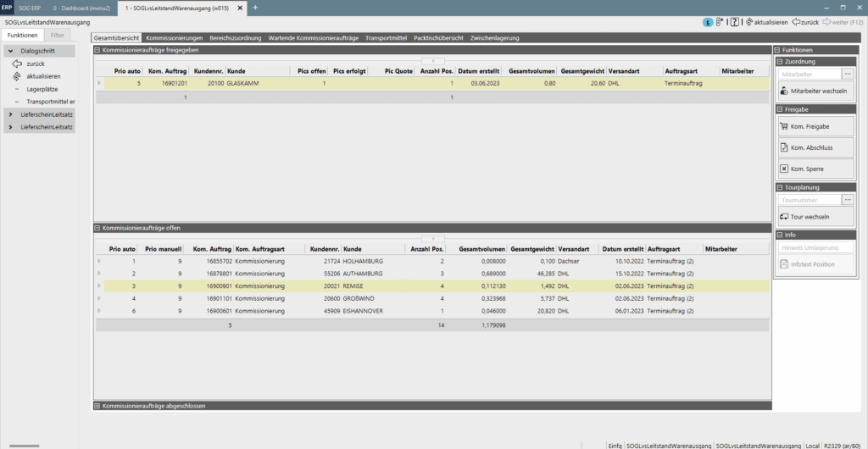The image size is (868, 449).
Task: Click into the Mitarbeiter input field
Action: point(810,74)
